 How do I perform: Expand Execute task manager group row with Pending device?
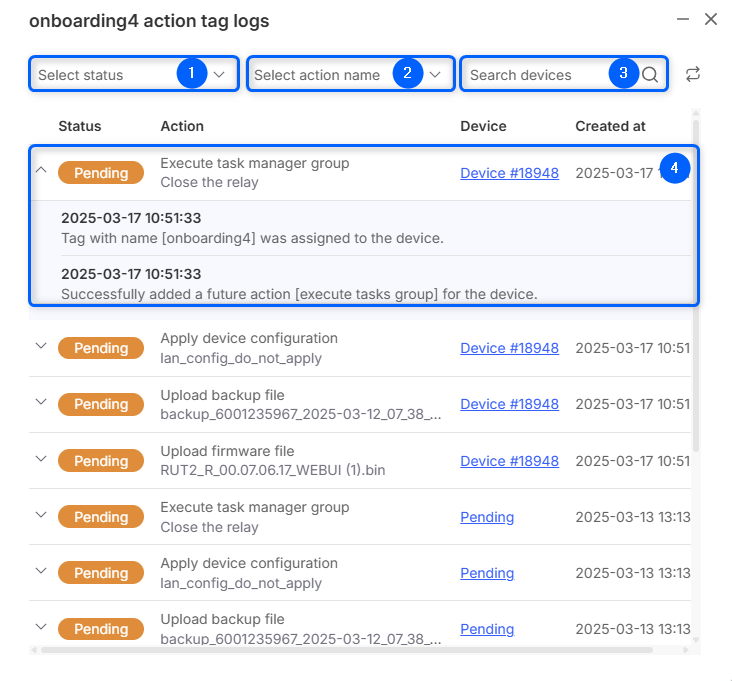click(x=41, y=514)
